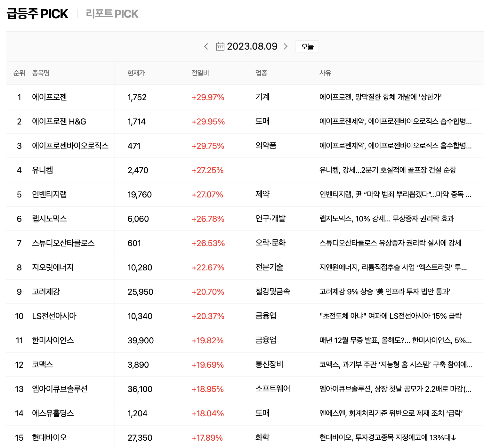Open stock 스튜디오산타클로스
484x448 pixels.
[x=63, y=243]
